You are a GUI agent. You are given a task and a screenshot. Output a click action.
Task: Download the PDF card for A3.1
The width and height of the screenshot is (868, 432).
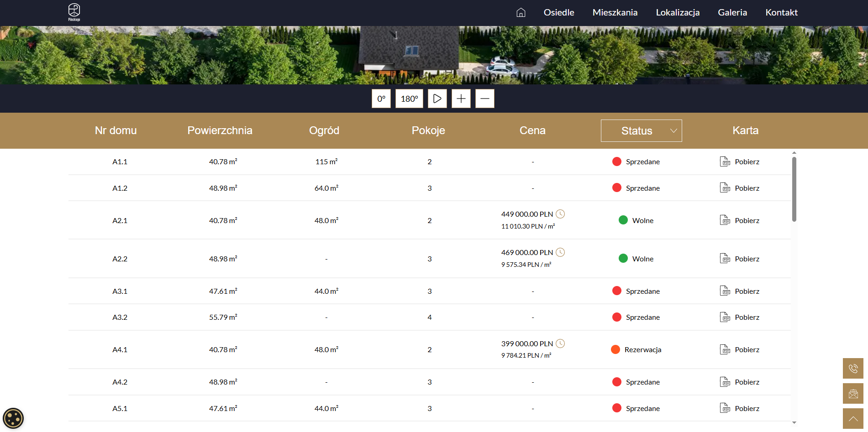[x=725, y=291]
